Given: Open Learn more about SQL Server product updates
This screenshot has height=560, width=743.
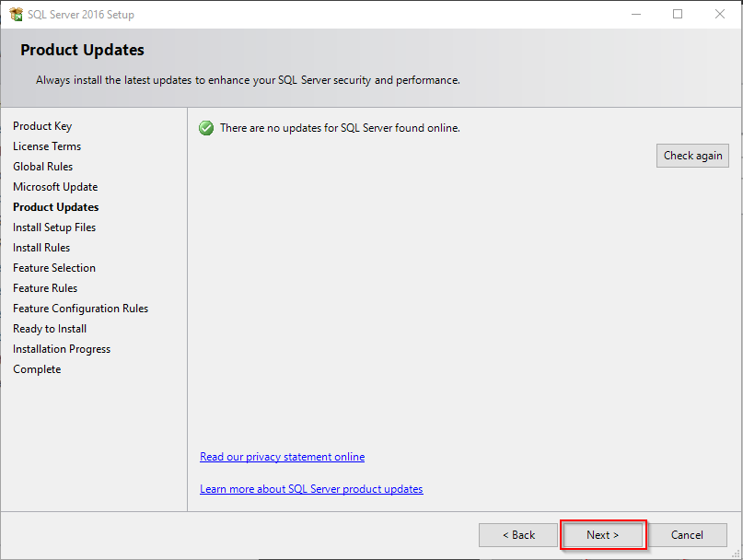Looking at the screenshot, I should (311, 489).
